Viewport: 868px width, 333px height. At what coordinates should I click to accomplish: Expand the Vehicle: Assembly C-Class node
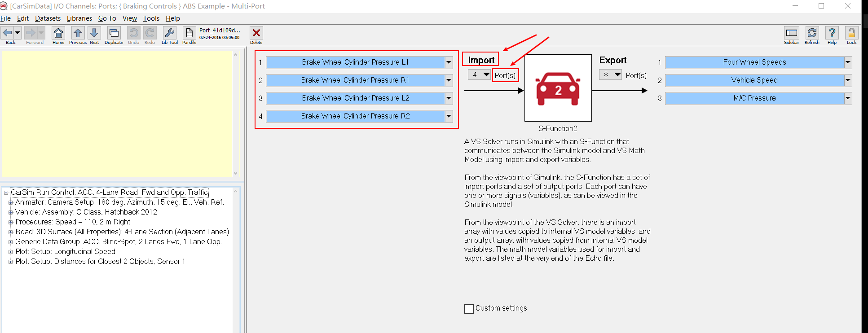pos(10,212)
